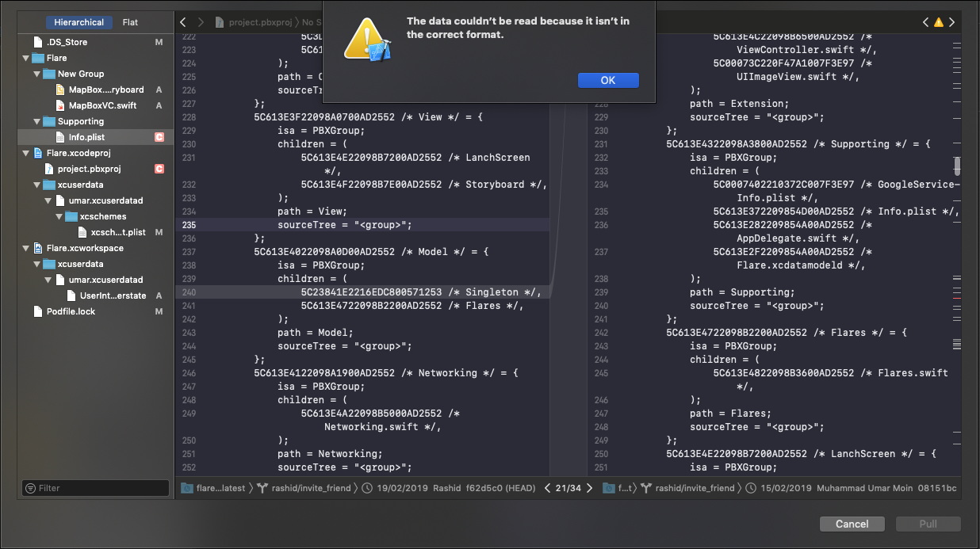980x549 pixels.
Task: Open left pane commit 19/02/2019 Rashid breadcrumb
Action: [x=449, y=488]
